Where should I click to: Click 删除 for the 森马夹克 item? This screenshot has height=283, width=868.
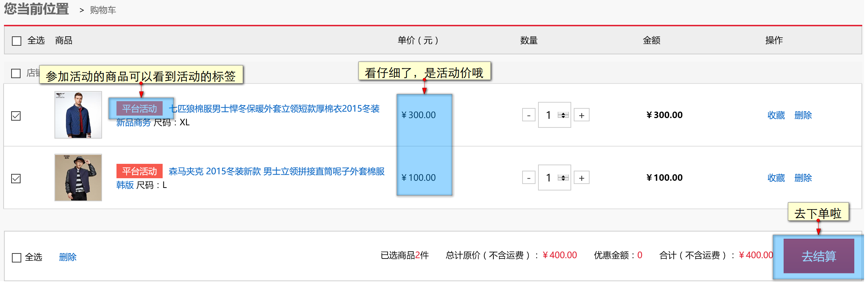[803, 178]
